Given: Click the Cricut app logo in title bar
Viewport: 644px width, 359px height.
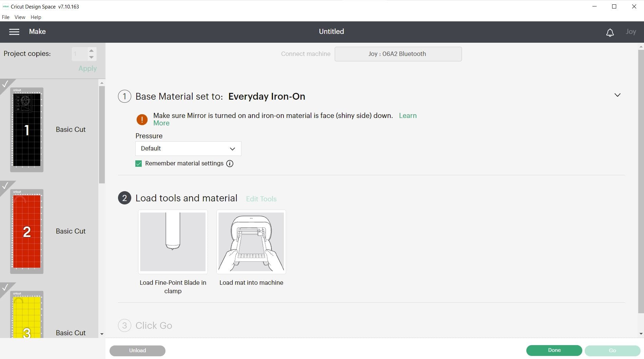Looking at the screenshot, I should tap(5, 6).
